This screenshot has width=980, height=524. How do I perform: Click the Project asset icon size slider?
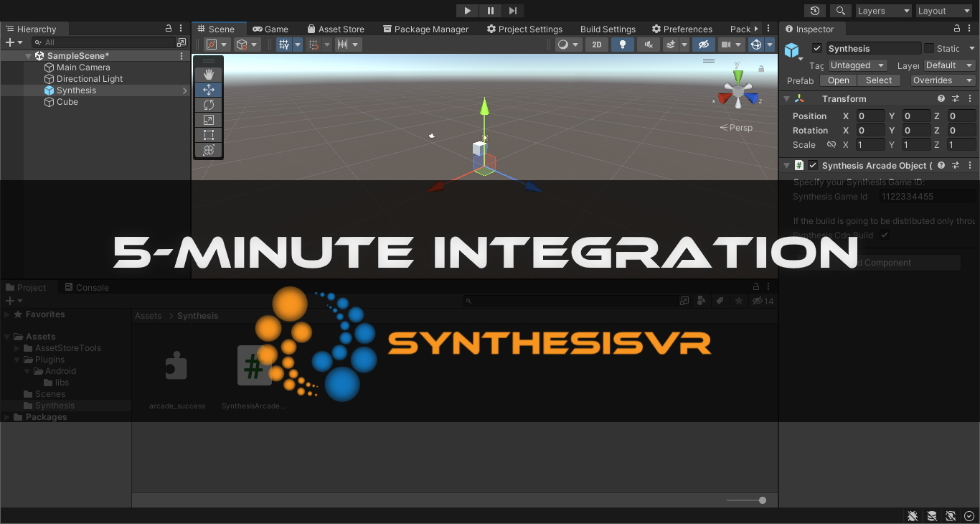tap(746, 500)
